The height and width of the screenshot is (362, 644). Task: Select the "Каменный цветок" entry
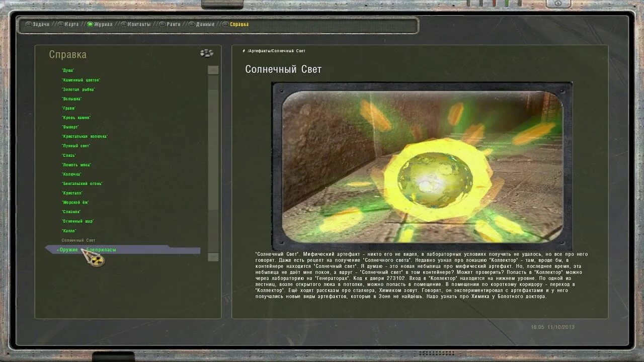tap(81, 80)
